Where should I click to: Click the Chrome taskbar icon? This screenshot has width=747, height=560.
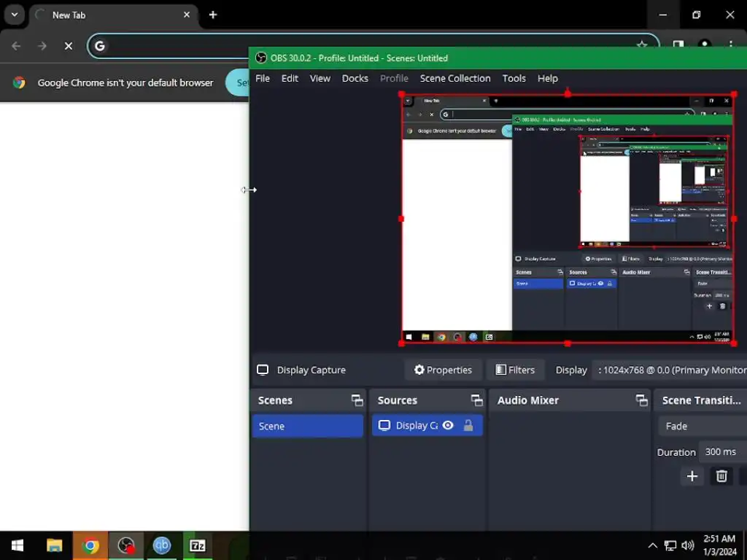tap(90, 545)
